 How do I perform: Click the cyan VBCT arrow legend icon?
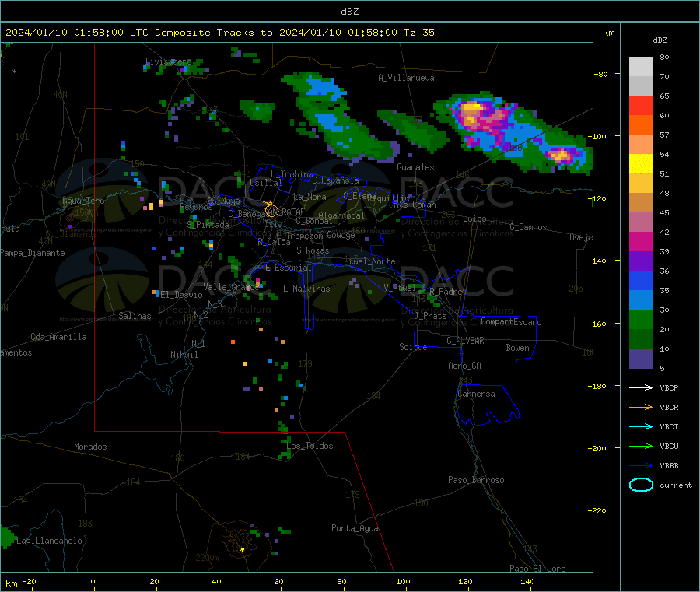click(x=641, y=426)
